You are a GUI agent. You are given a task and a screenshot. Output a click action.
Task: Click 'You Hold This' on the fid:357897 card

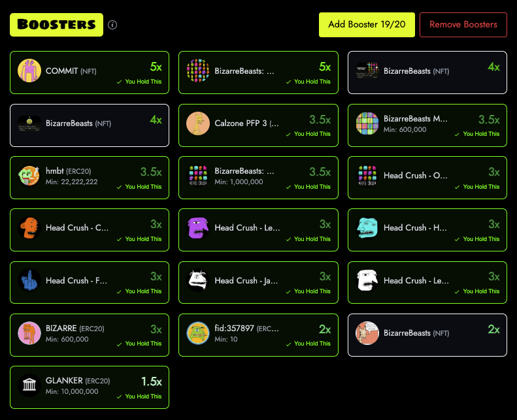tap(309, 344)
